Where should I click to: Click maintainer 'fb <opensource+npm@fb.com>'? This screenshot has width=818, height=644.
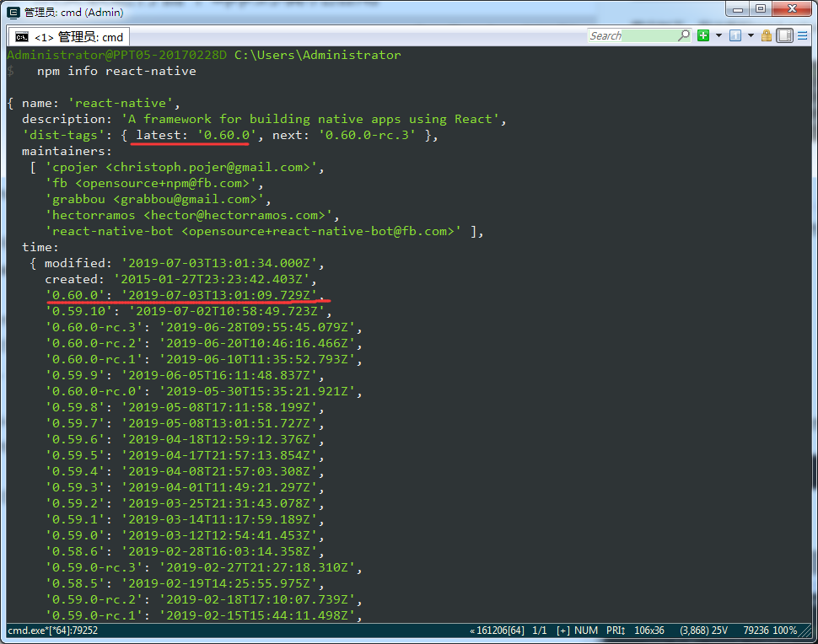pyautogui.click(x=151, y=184)
